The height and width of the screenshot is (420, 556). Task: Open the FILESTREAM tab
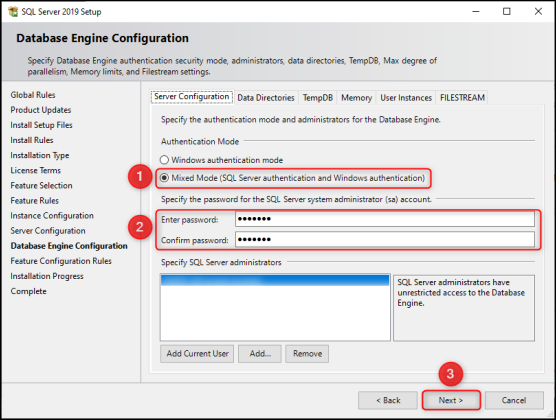pyautogui.click(x=462, y=98)
